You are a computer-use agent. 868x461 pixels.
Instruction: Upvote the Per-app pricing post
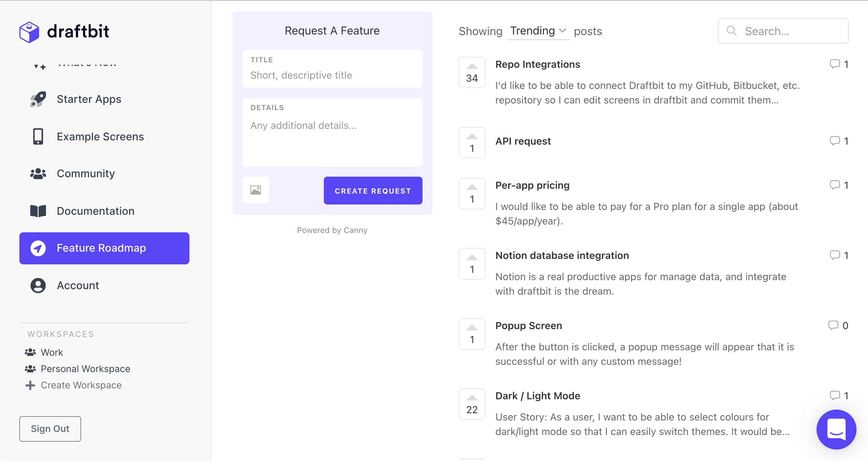coord(472,194)
